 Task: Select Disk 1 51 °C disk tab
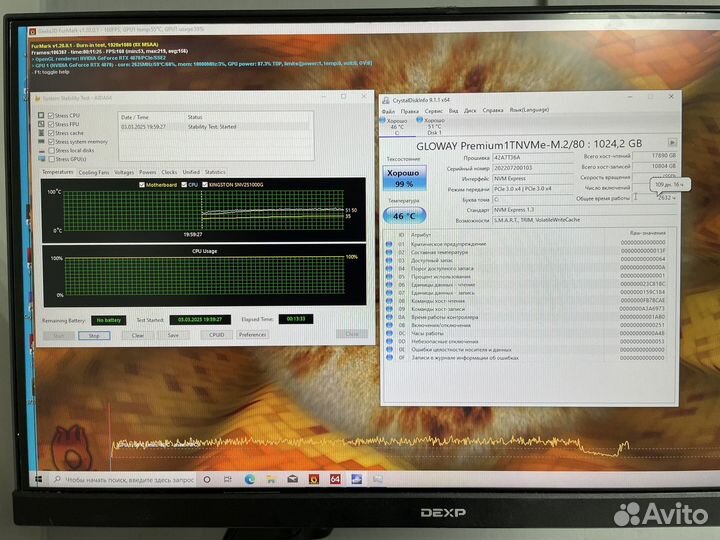(432, 126)
